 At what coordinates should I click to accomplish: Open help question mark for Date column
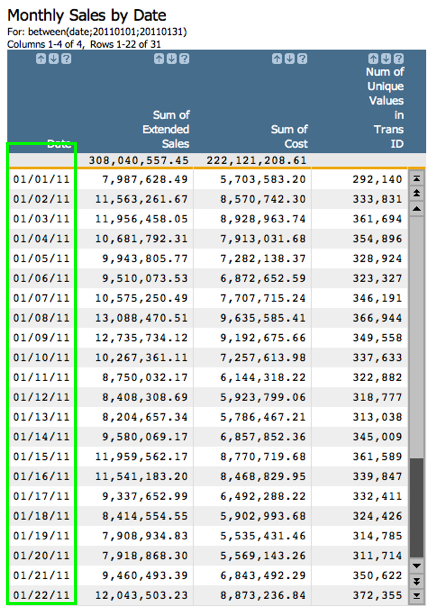tap(66, 59)
